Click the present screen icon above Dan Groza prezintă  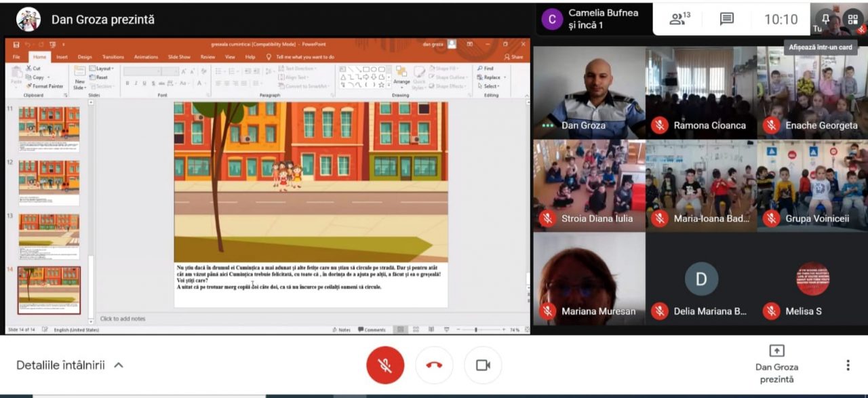coord(776,351)
